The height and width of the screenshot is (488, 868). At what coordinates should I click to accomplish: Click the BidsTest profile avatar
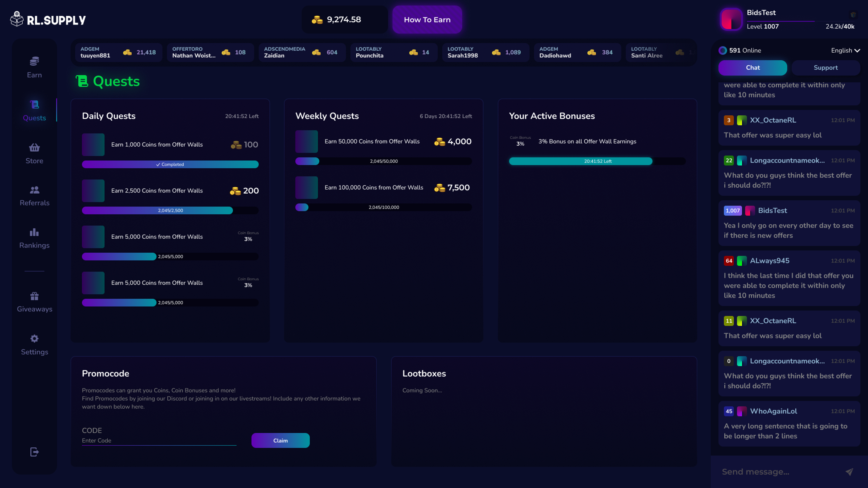pyautogui.click(x=731, y=19)
